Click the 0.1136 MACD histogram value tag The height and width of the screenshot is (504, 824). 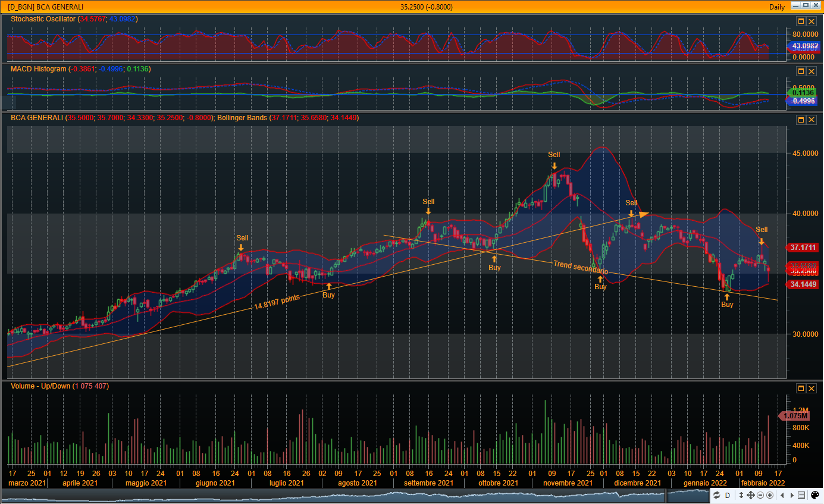point(803,92)
